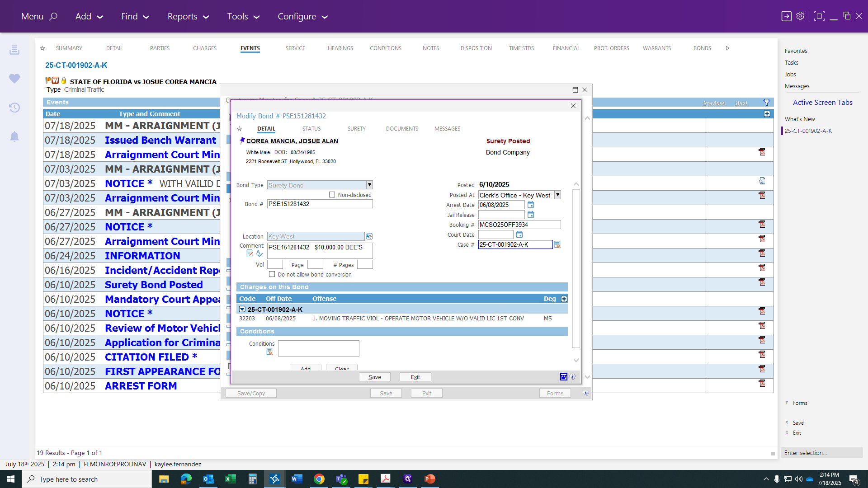The width and height of the screenshot is (868, 488).
Task: Open the Events filter funnel icon
Action: coord(767,103)
